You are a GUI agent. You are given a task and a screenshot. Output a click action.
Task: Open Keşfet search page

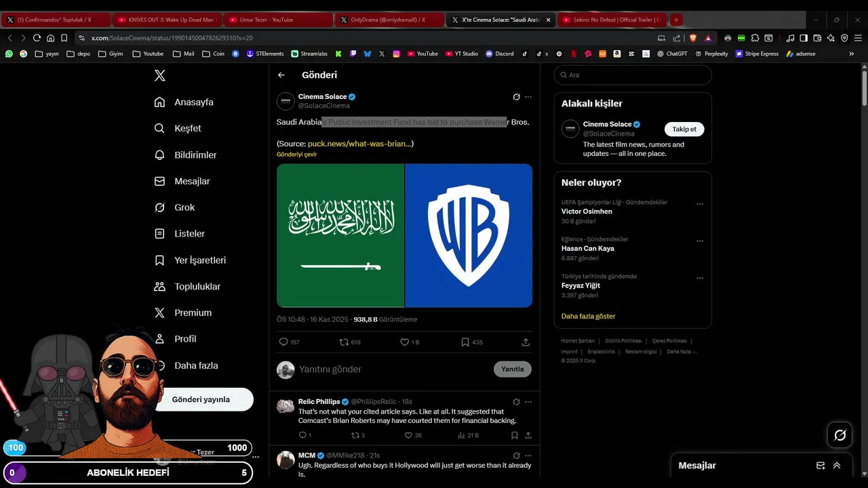click(x=178, y=129)
